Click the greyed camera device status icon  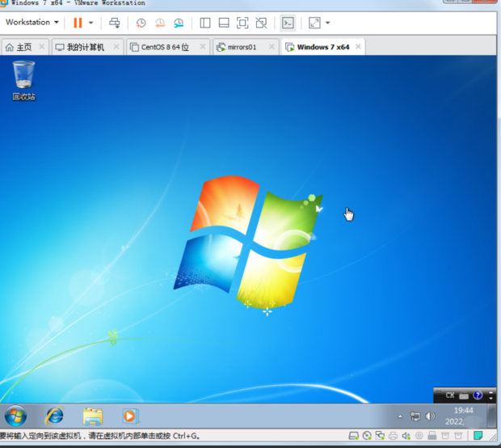coord(419,436)
